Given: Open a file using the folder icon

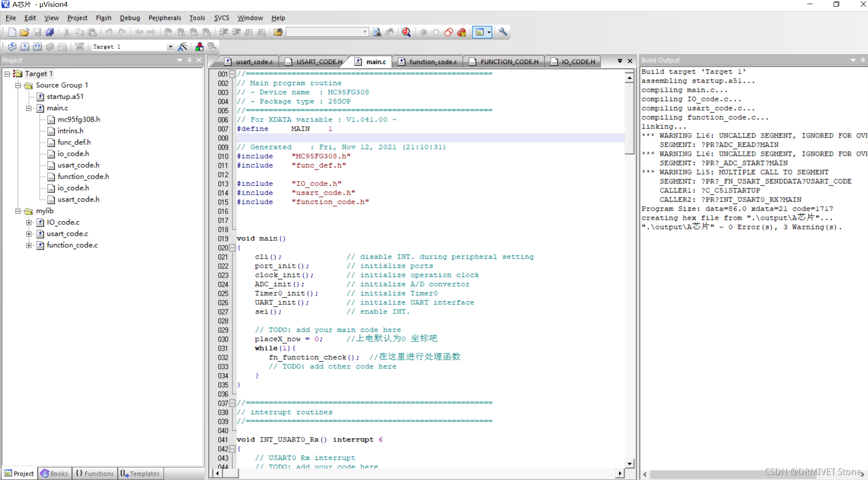Looking at the screenshot, I should (25, 32).
